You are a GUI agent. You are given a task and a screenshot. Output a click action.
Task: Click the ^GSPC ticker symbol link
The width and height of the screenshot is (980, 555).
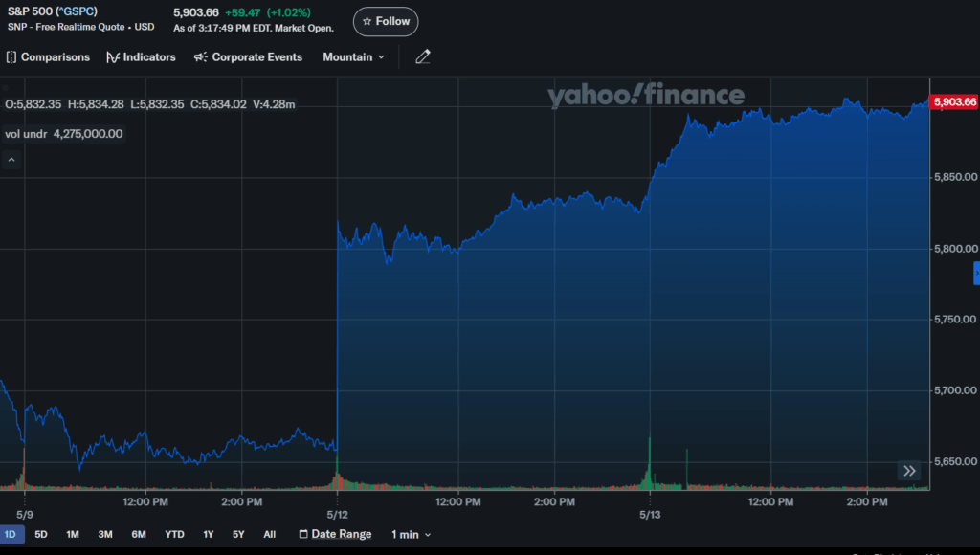(77, 11)
